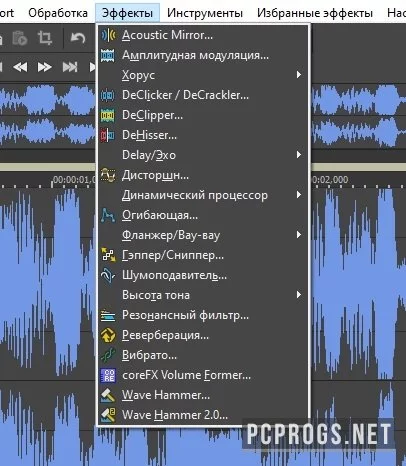
Task: Choose Дисторшн... menu entry
Action: [203, 175]
